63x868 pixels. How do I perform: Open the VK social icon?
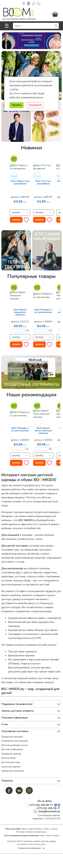pyautogui.click(x=19, y=790)
